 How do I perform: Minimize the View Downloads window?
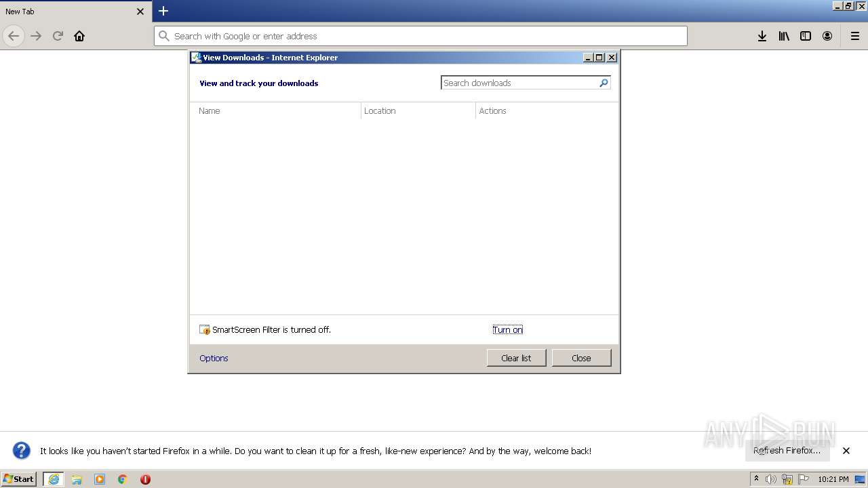click(589, 58)
